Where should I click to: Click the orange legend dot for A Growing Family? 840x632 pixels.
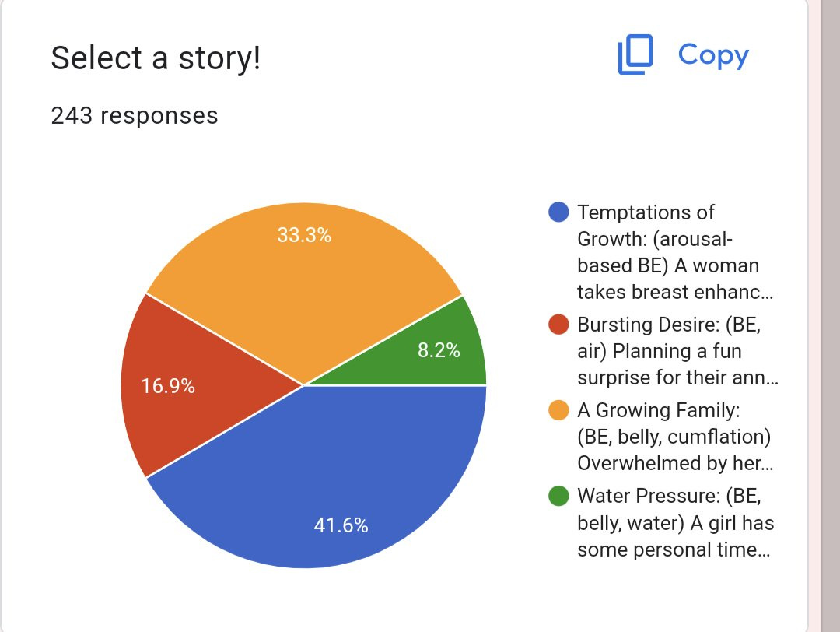click(x=558, y=410)
